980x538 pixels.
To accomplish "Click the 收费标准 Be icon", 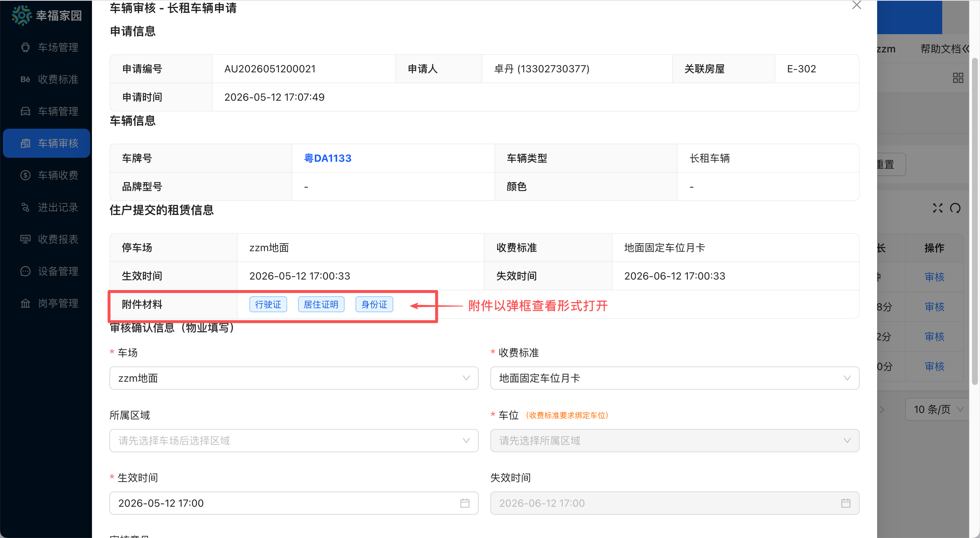I will tap(25, 79).
